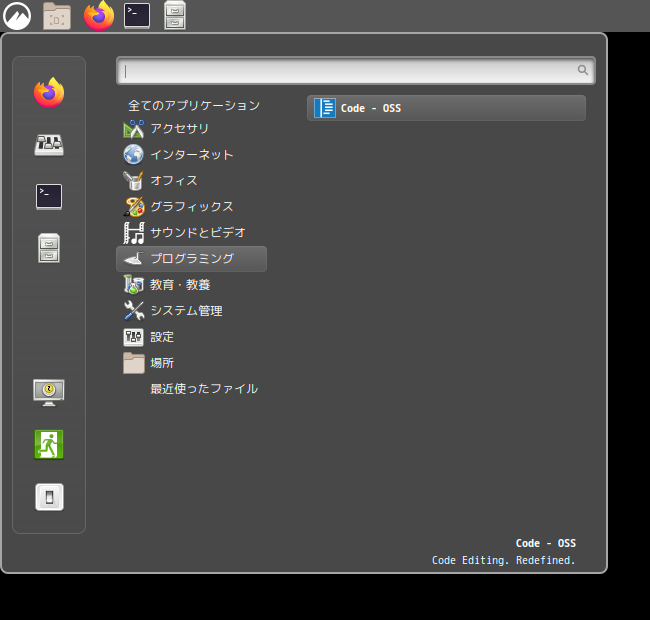
Task: Select the グラフィックス category label
Action: 192,206
